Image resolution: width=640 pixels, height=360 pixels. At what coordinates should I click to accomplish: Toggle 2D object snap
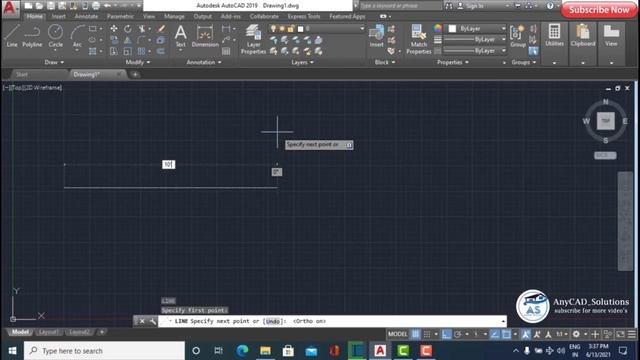(506, 334)
